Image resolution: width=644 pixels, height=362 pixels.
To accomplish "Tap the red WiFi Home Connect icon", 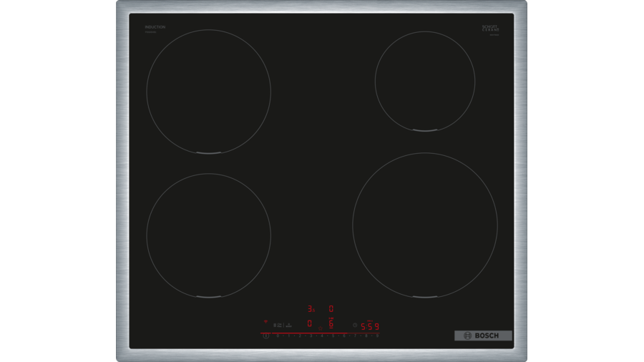I will pyautogui.click(x=265, y=321).
